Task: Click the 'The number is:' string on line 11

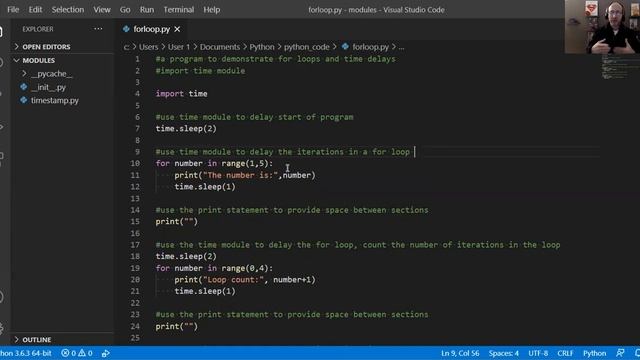Action: point(240,175)
